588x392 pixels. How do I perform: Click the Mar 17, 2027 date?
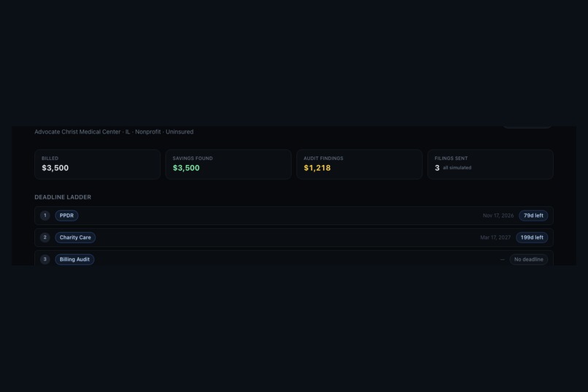click(495, 237)
